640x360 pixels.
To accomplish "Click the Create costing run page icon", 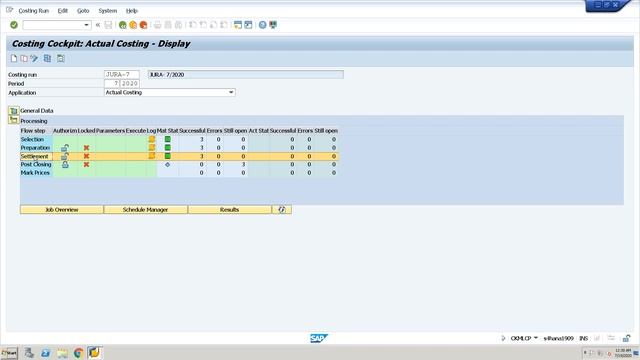I will click(x=14, y=58).
